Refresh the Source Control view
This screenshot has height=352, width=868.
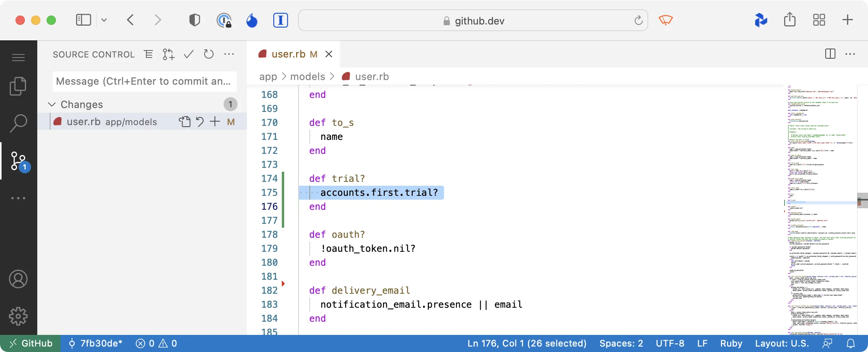click(208, 54)
